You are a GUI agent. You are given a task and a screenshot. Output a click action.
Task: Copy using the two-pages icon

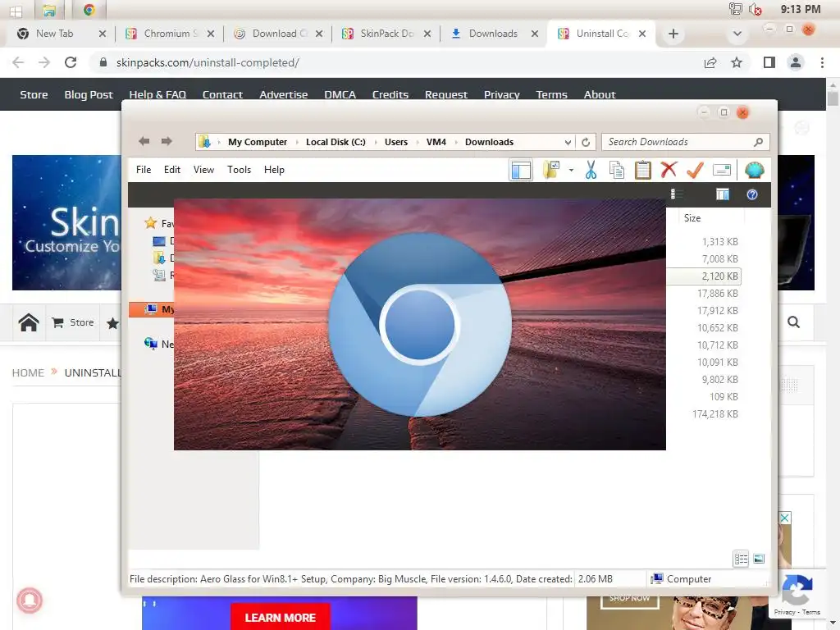tap(617, 170)
